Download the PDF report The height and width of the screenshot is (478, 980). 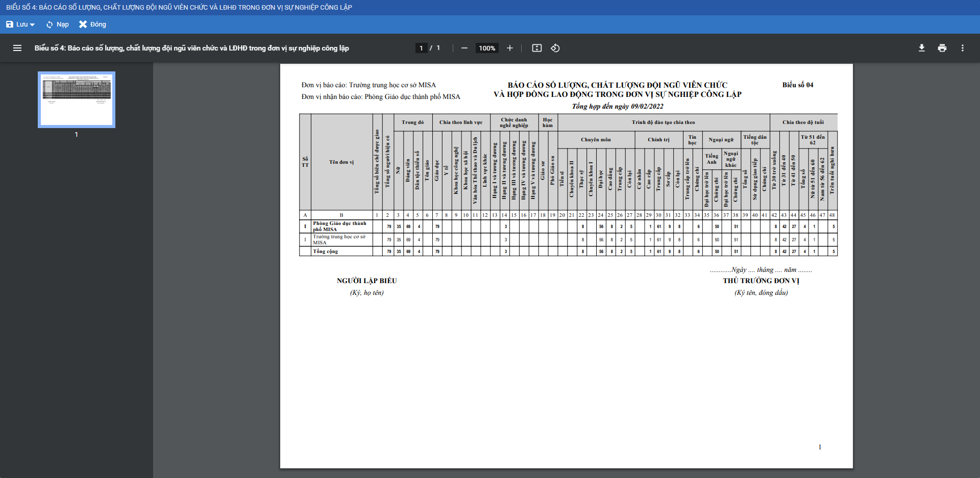922,48
